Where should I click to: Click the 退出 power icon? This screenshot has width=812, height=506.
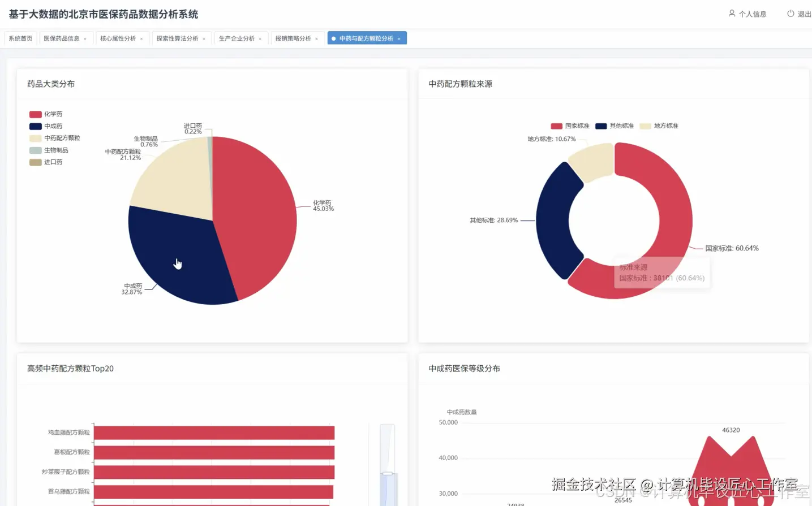click(790, 14)
